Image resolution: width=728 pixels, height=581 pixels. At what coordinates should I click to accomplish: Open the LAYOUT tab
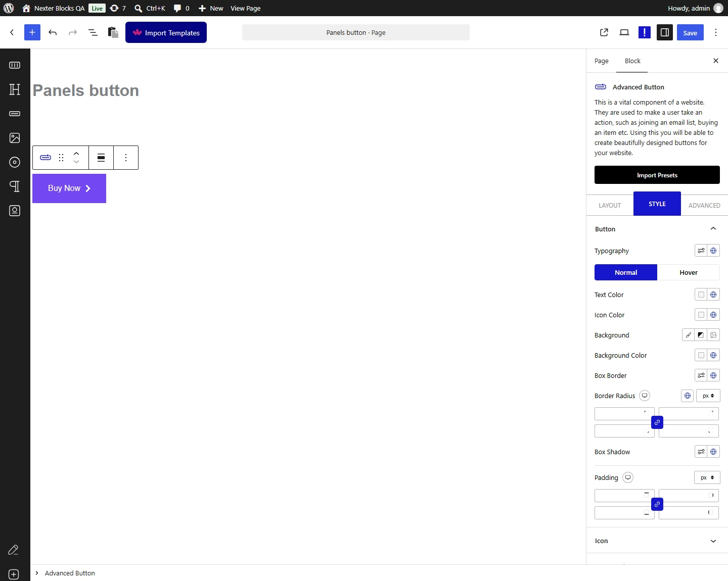tap(610, 205)
